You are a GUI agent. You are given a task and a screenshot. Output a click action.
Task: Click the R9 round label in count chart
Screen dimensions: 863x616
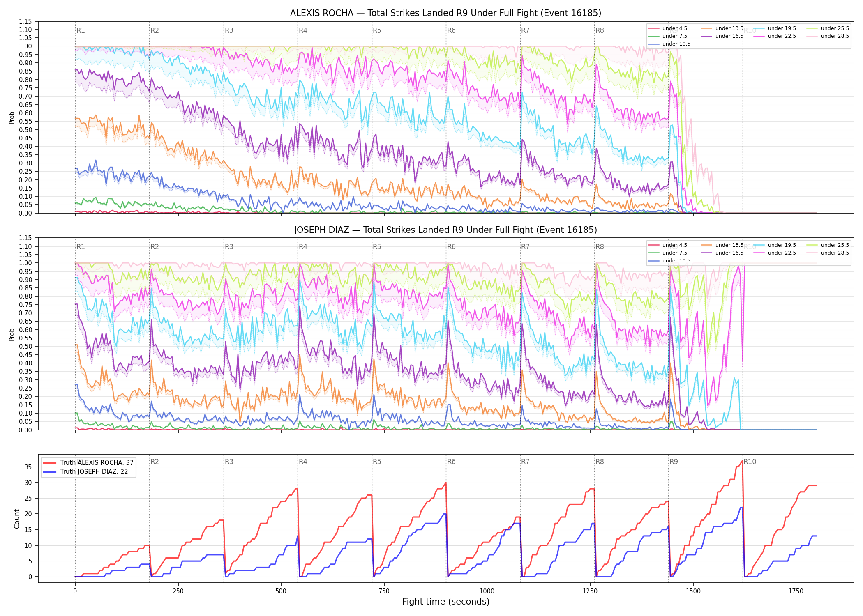(x=674, y=462)
